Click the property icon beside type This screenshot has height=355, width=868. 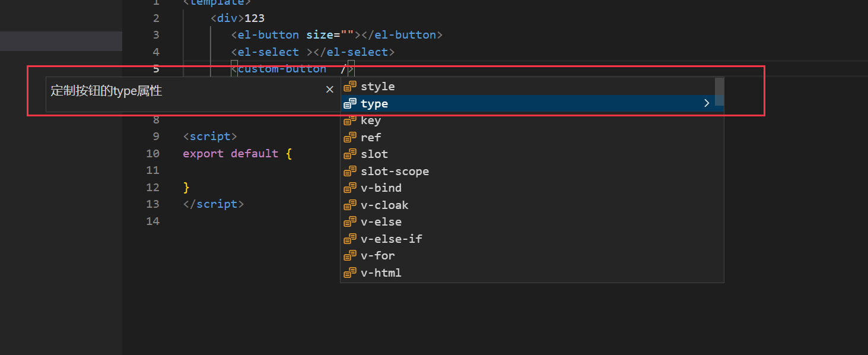coord(350,103)
